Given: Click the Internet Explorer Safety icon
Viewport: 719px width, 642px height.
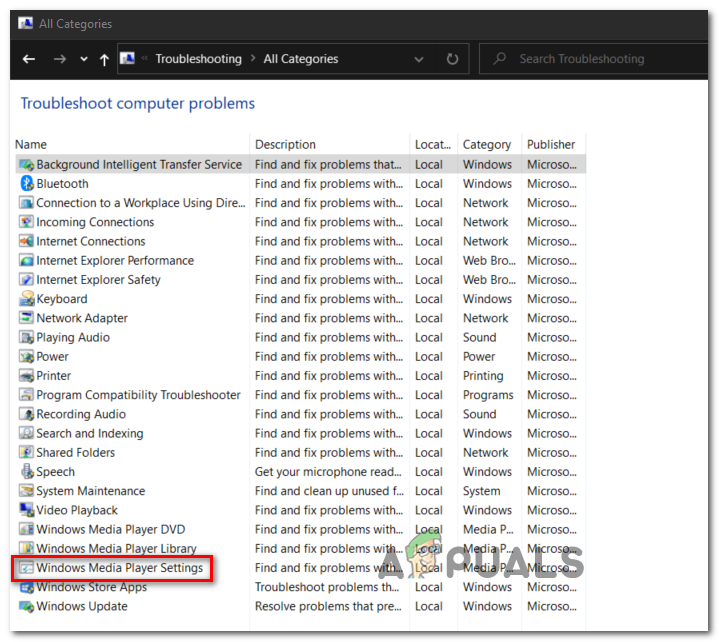Looking at the screenshot, I should tap(27, 280).
